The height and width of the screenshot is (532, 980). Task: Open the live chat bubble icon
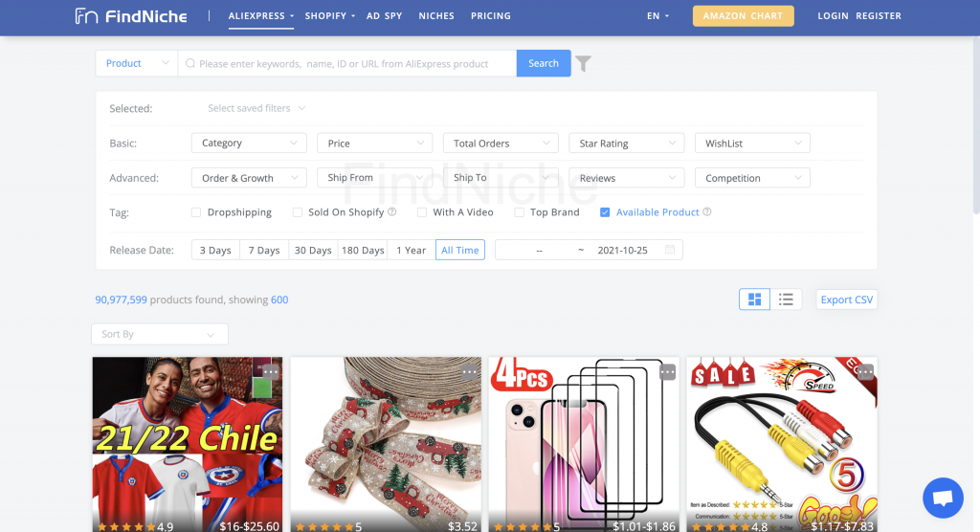pos(943,498)
